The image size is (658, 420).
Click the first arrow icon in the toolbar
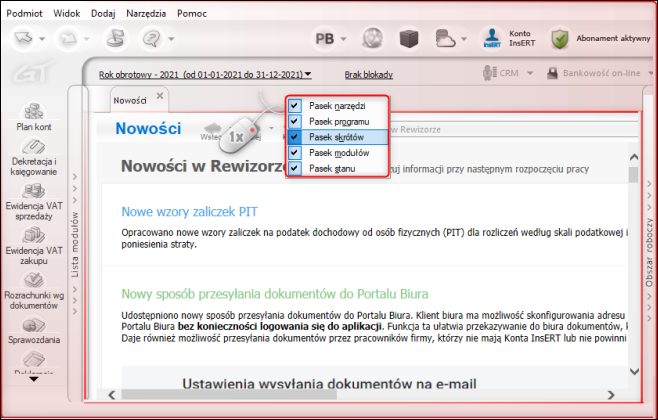pos(24,38)
